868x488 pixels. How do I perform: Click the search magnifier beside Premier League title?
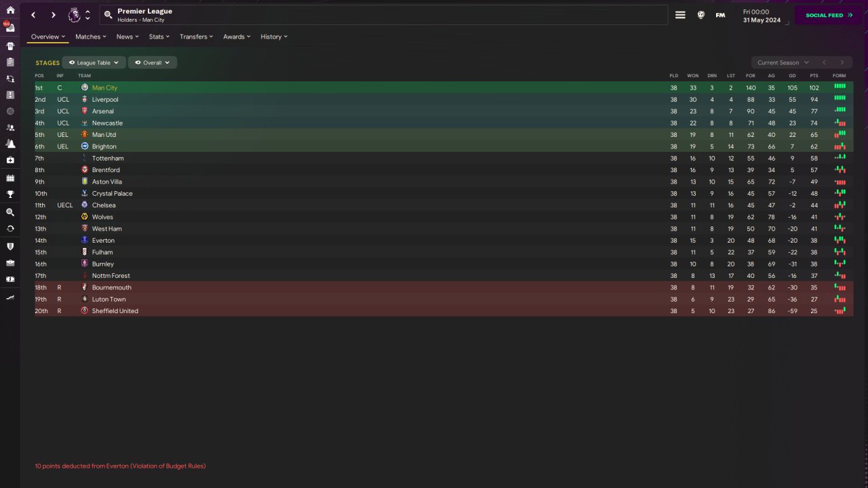[x=108, y=15]
